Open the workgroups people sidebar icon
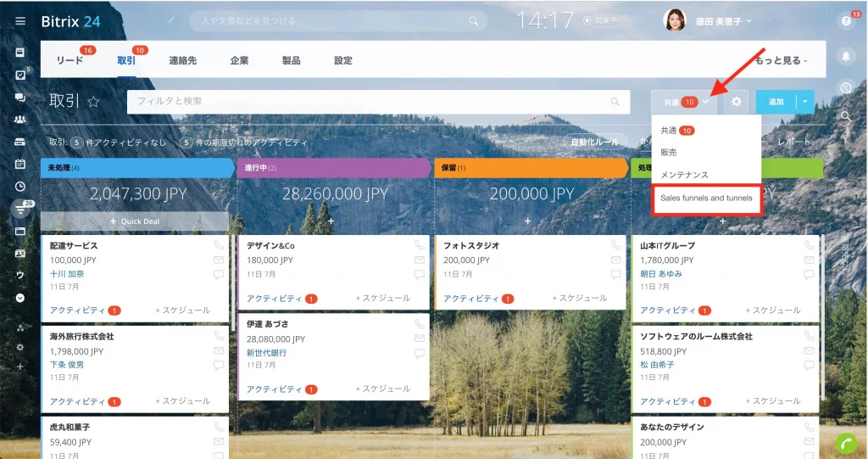This screenshot has height=459, width=868. 20,120
